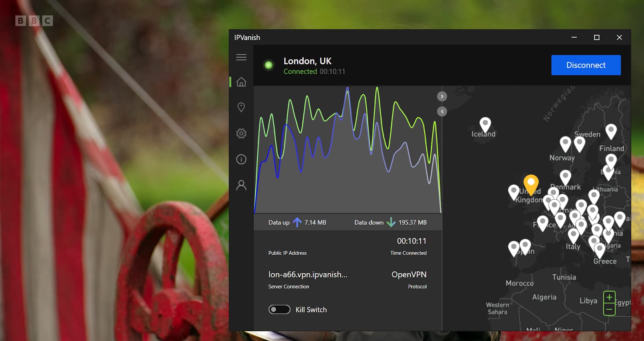This screenshot has height=341, width=644.
Task: Select the France map pin
Action: tap(543, 223)
